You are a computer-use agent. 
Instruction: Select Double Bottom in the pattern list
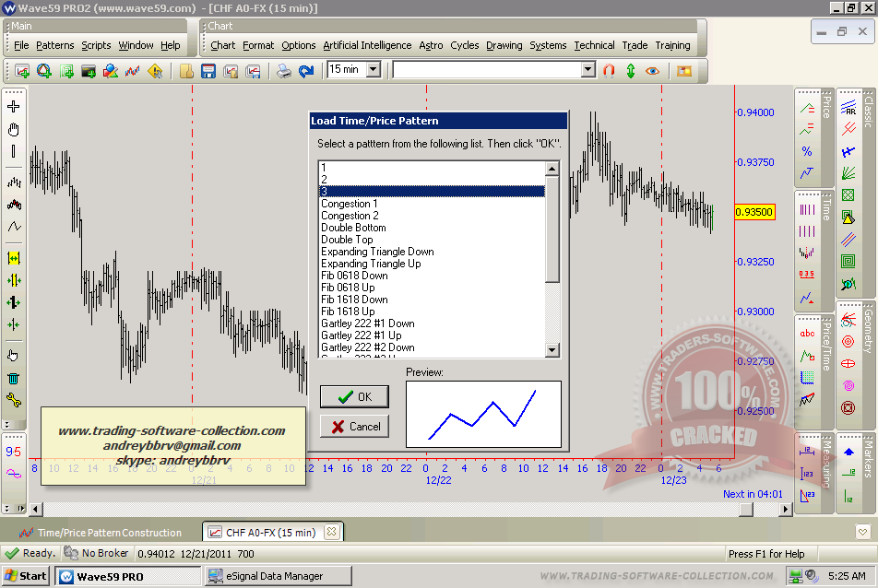pos(353,228)
